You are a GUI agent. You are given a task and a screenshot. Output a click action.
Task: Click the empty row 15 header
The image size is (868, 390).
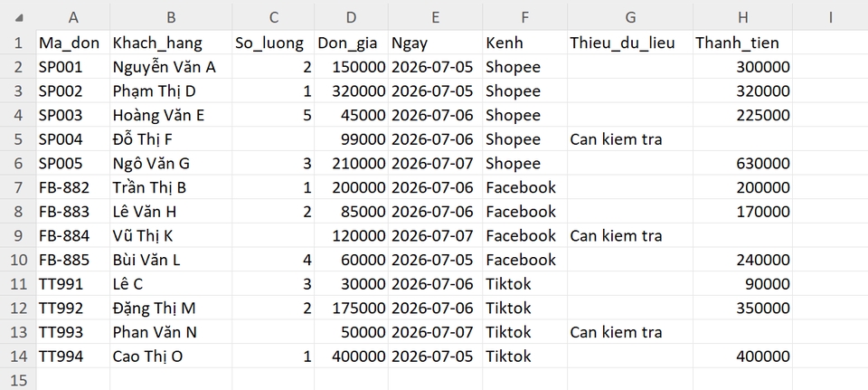[x=18, y=379]
